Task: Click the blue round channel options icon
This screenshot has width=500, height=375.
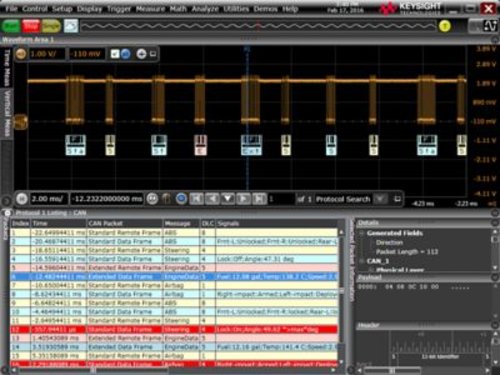Action: coord(126,54)
